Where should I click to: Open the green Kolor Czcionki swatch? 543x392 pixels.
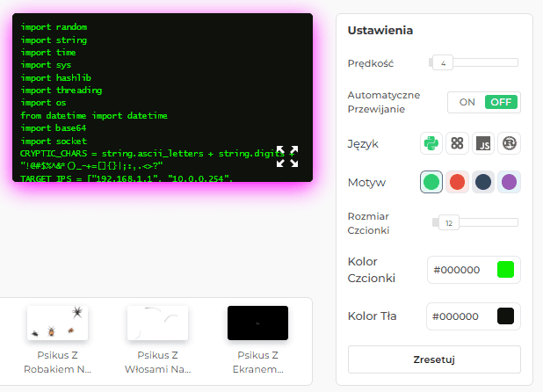[x=505, y=270]
